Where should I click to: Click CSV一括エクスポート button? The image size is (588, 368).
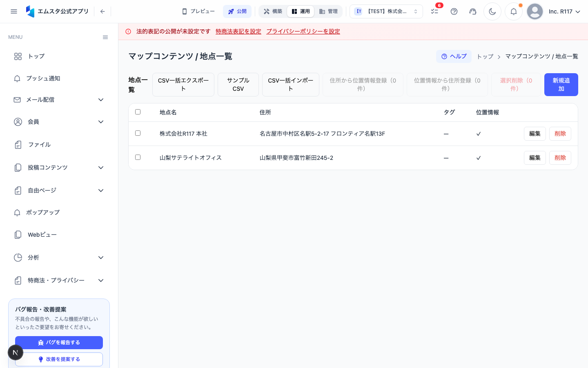pyautogui.click(x=183, y=85)
